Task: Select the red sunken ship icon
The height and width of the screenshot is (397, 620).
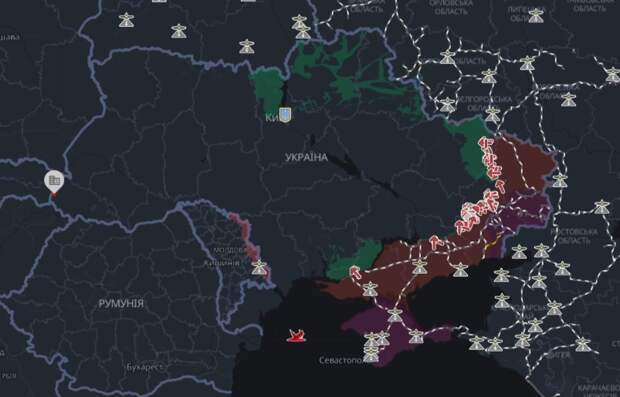Action: [297, 336]
